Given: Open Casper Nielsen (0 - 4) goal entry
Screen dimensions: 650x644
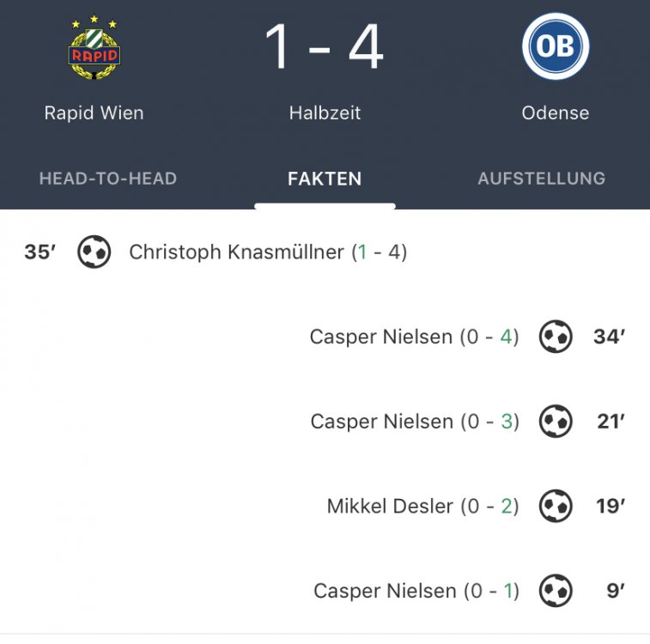Looking at the screenshot, I should pos(414,337).
